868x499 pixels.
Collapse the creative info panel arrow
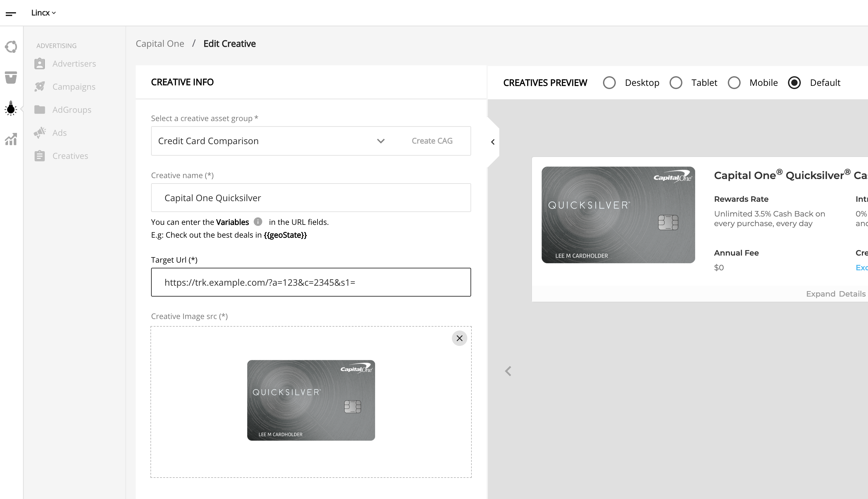[x=493, y=142]
